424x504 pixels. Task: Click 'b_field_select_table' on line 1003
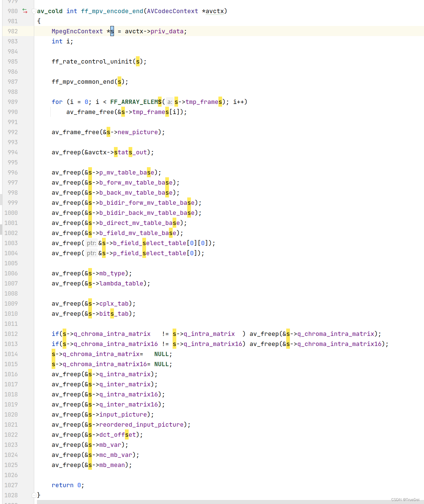[150, 243]
